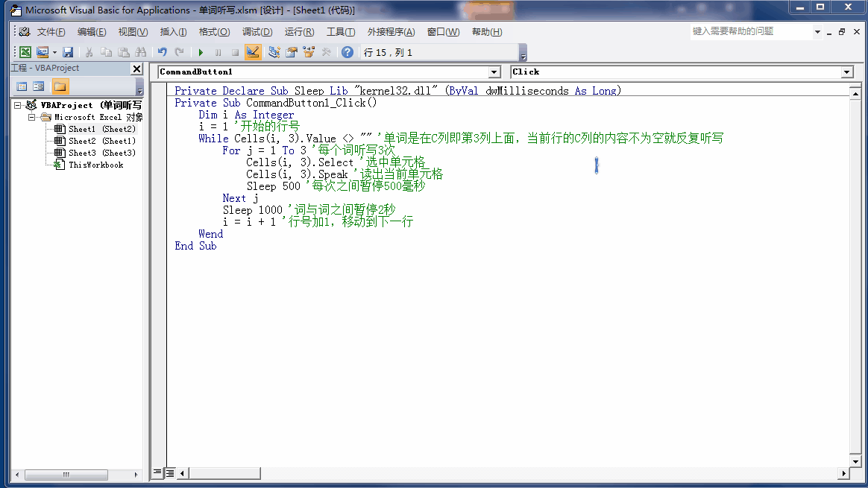Open the Toolbox icon with crossed tools
This screenshot has height=488, width=868.
click(x=326, y=52)
